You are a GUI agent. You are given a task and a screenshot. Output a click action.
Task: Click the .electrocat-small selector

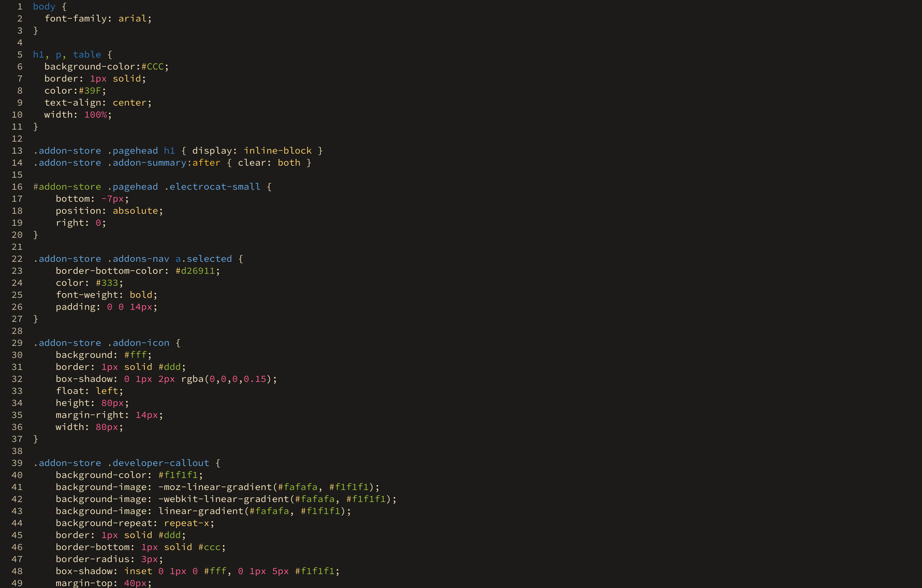[x=212, y=187]
